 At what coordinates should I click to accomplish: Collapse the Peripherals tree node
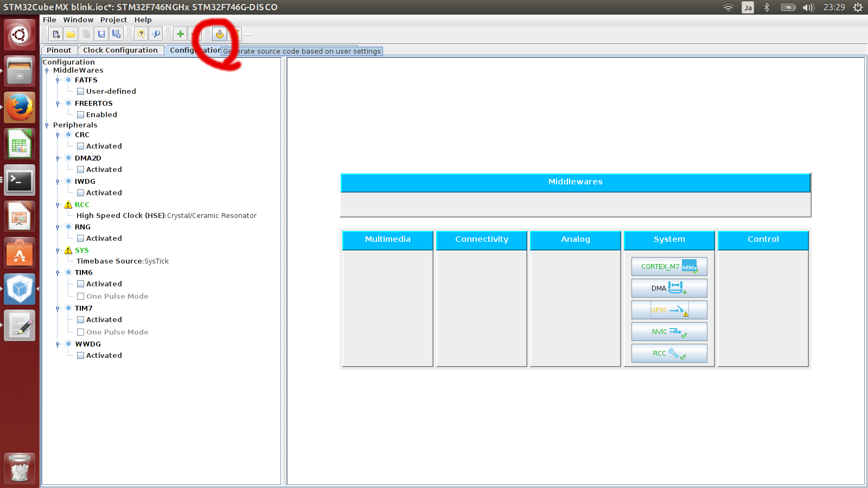[x=47, y=125]
